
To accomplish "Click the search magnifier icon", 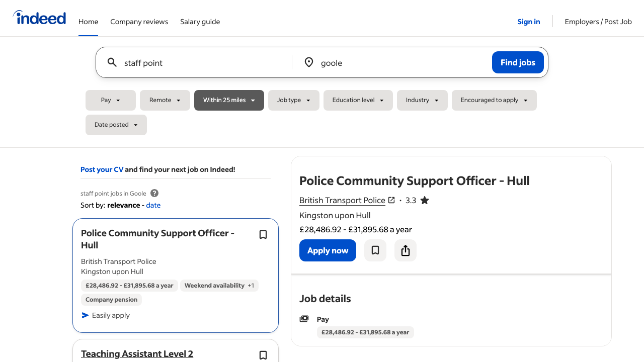I will [112, 62].
